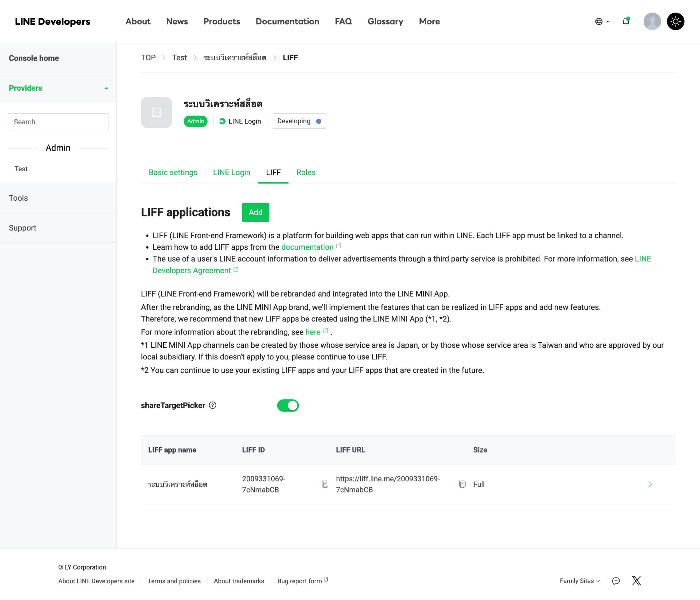
Task: Switch to the Basic settings tab
Action: pyautogui.click(x=173, y=172)
